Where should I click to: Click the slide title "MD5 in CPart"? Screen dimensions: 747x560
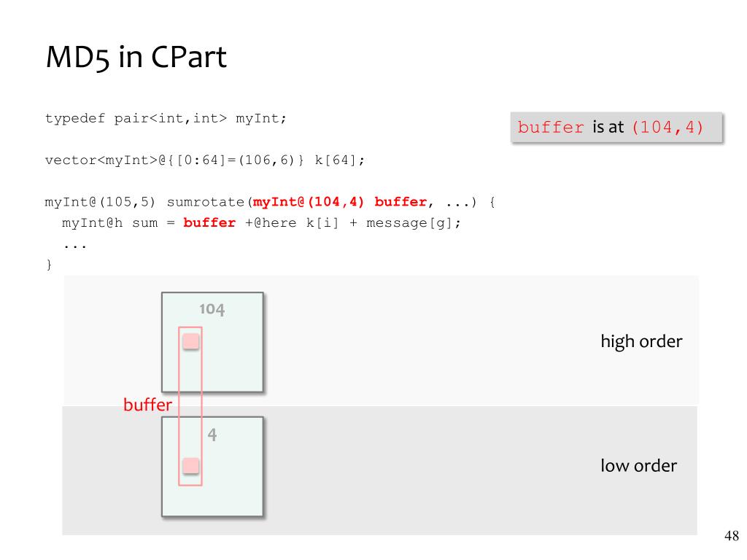pos(136,57)
